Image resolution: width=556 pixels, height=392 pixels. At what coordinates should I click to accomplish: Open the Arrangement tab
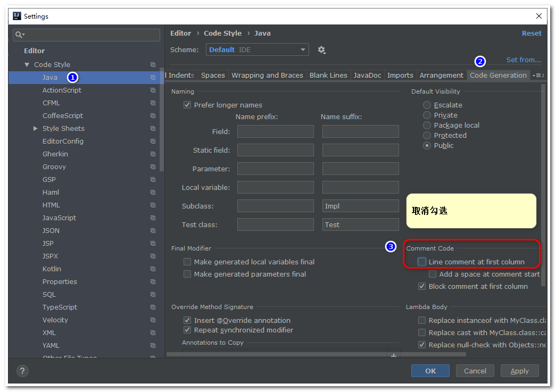coord(442,75)
